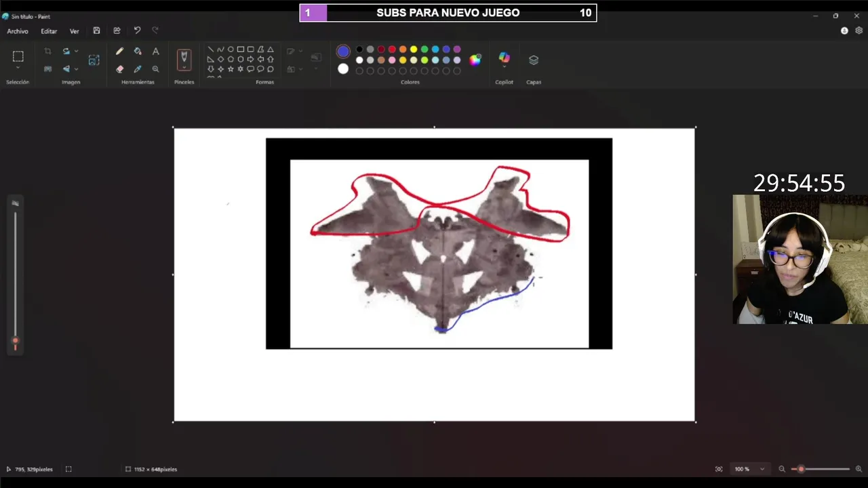Click the zoom in magnifier button

859,469
